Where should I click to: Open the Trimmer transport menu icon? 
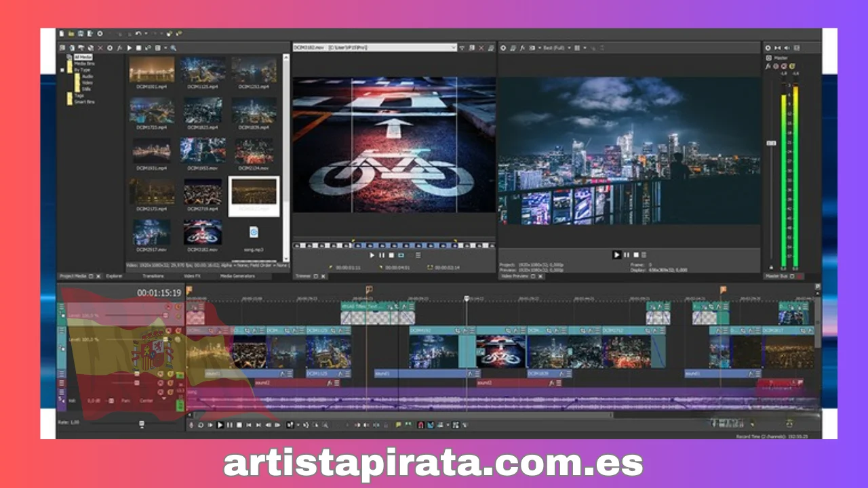pyautogui.click(x=418, y=256)
